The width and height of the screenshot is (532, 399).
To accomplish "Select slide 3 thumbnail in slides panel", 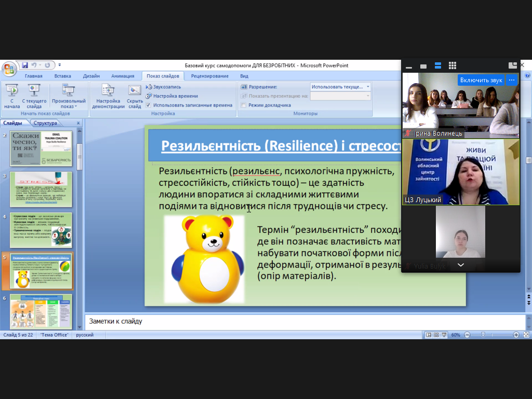I will tap(41, 189).
